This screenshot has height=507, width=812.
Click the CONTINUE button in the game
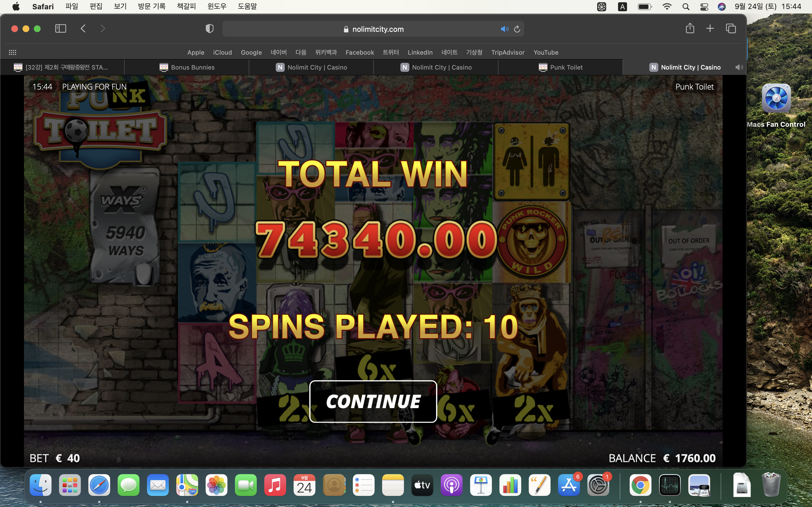tap(373, 401)
